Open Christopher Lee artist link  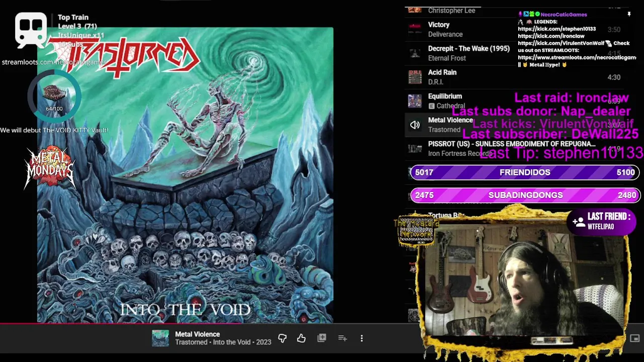click(451, 11)
